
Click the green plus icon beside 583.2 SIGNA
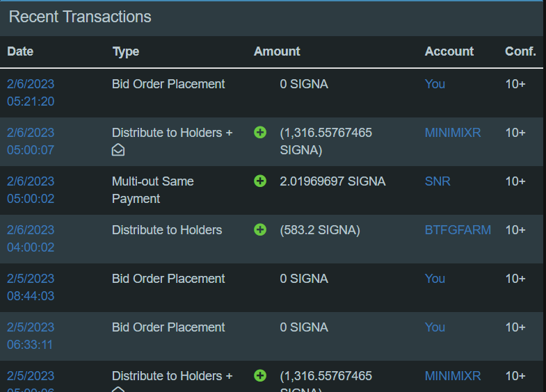click(260, 230)
